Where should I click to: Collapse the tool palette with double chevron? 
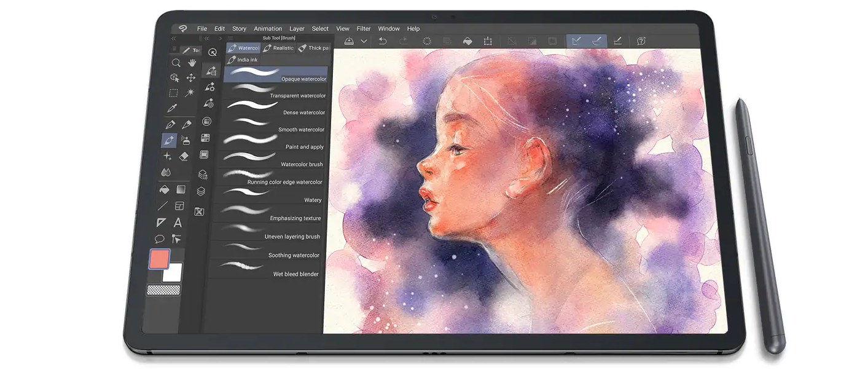[x=173, y=38]
